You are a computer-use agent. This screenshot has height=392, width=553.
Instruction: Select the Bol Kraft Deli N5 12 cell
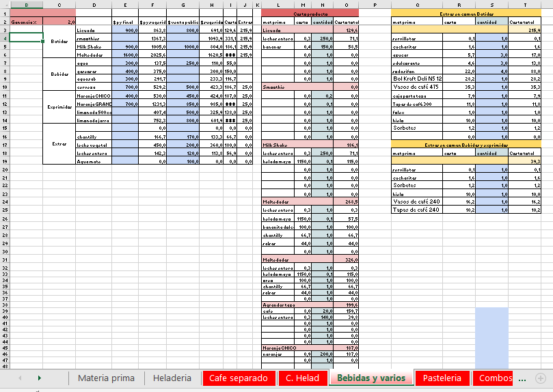(x=417, y=79)
